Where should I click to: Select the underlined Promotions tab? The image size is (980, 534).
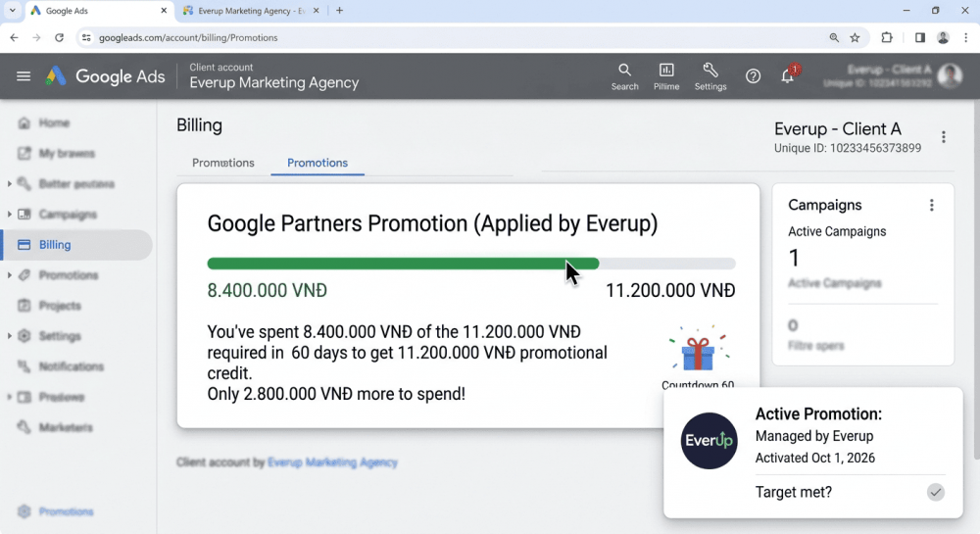tap(318, 163)
